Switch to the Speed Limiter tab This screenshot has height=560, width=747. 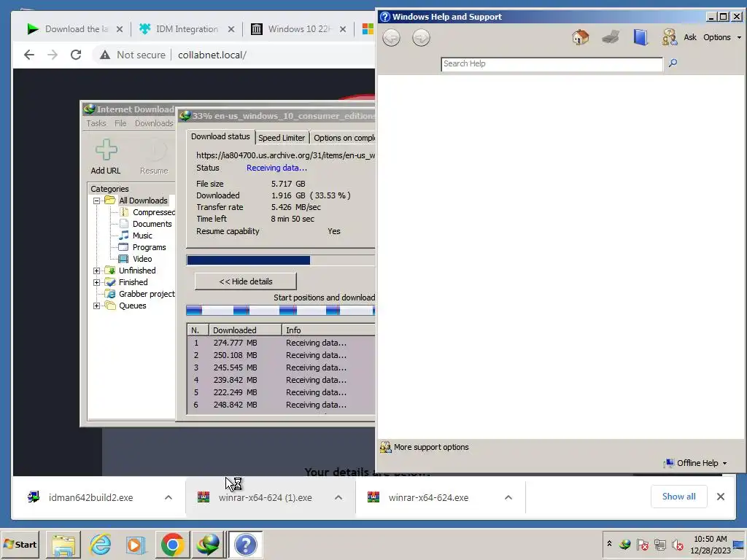282,138
